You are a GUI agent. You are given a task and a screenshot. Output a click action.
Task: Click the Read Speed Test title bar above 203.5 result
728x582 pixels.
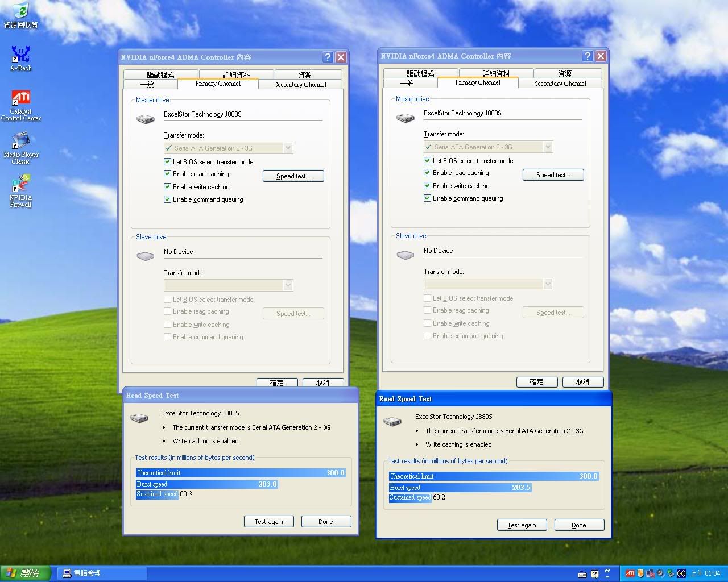coord(493,398)
